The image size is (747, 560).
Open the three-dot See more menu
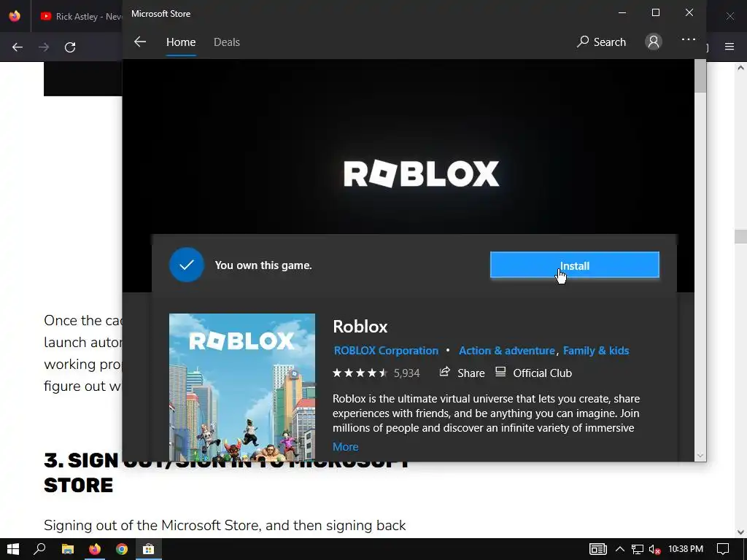689,39
